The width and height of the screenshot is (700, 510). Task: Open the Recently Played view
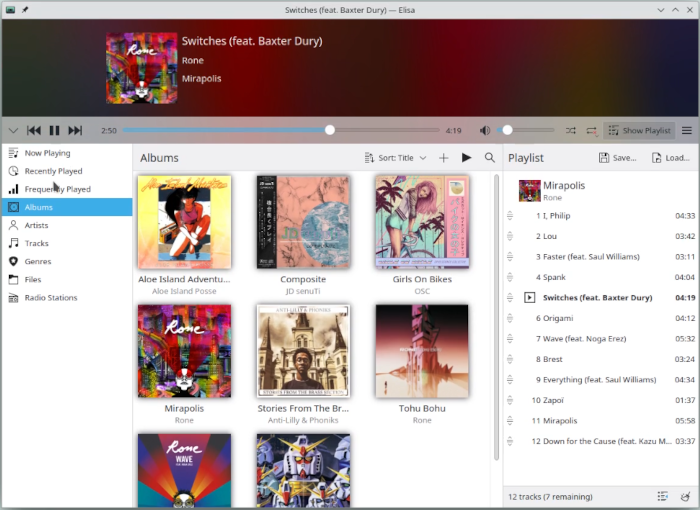(x=67, y=171)
